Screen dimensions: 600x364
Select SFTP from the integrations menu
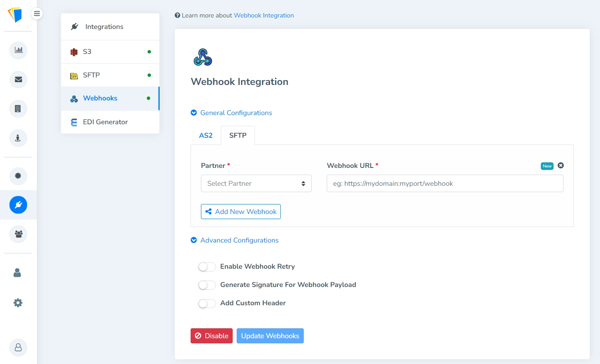point(91,75)
